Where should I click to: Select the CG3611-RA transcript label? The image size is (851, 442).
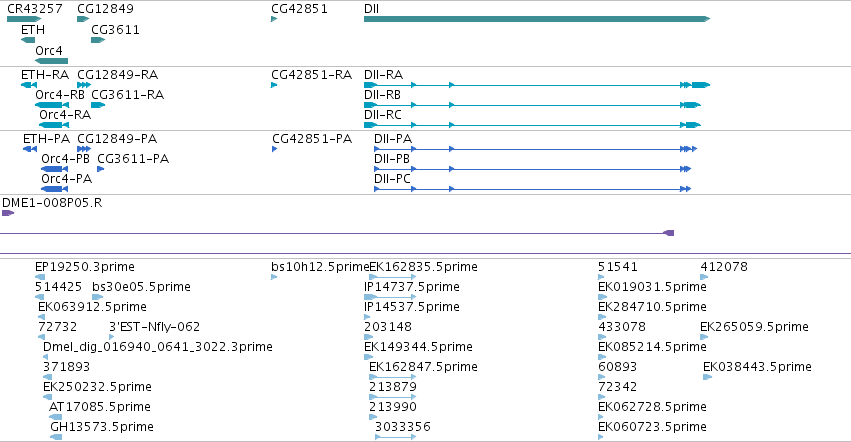click(128, 94)
